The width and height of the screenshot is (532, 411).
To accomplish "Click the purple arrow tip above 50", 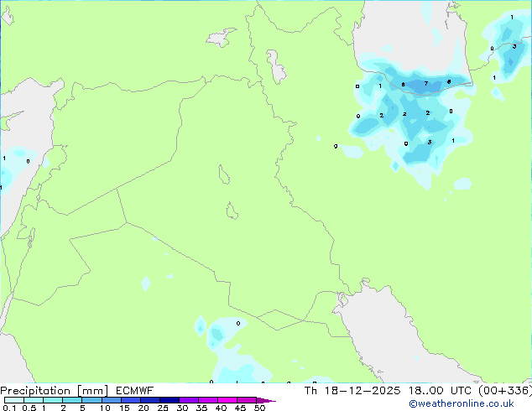I will click(266, 400).
